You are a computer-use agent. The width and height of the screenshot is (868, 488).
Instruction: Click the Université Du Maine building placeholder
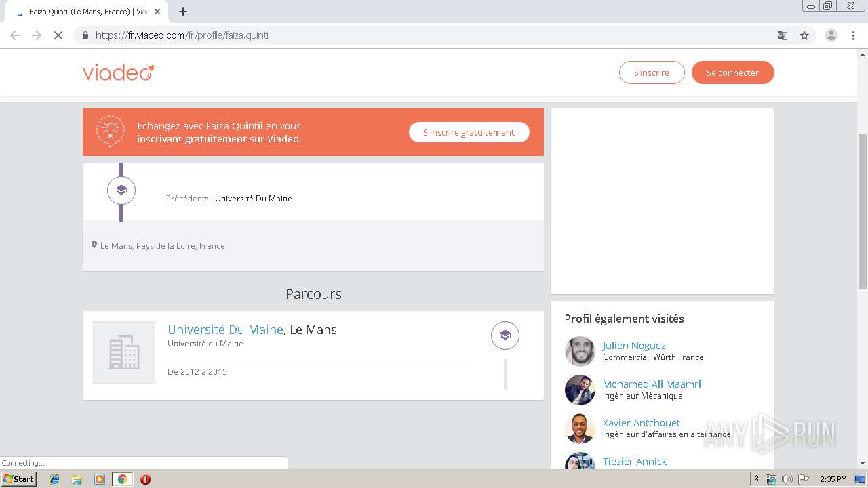pos(124,352)
